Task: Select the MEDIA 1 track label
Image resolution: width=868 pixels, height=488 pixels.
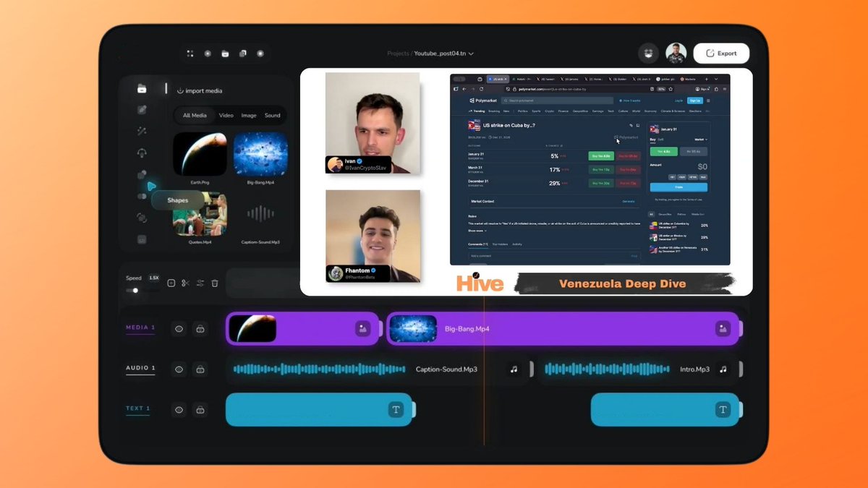Action: 140,328
